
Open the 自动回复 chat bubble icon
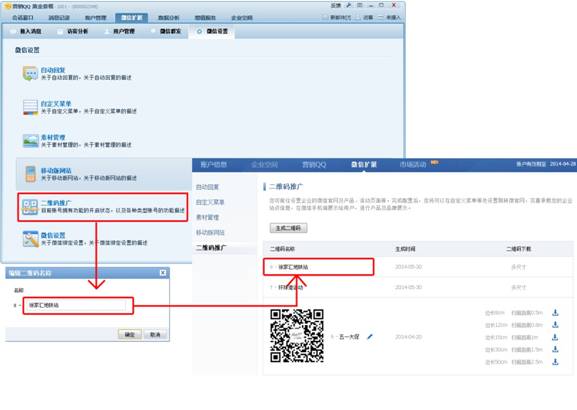pyautogui.click(x=30, y=73)
